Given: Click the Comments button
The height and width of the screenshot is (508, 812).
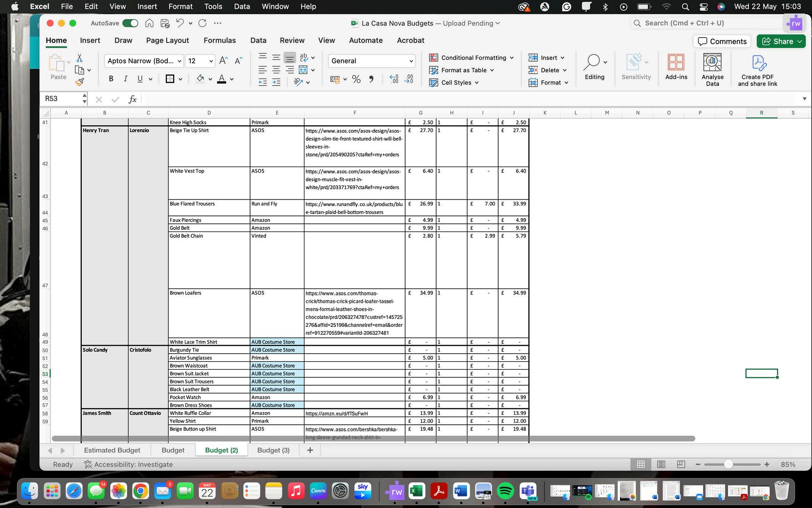Looking at the screenshot, I should 722,41.
